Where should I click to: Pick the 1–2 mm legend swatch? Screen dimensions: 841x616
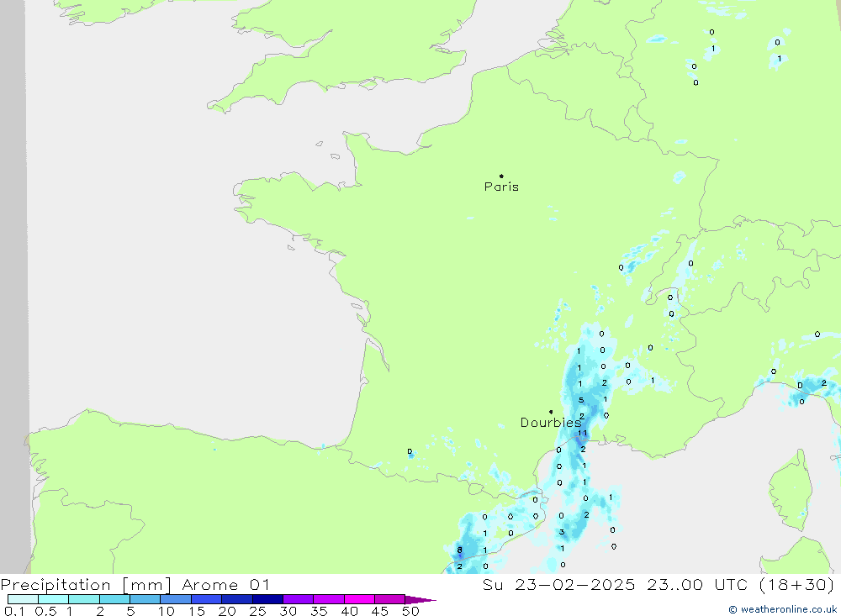click(x=83, y=599)
